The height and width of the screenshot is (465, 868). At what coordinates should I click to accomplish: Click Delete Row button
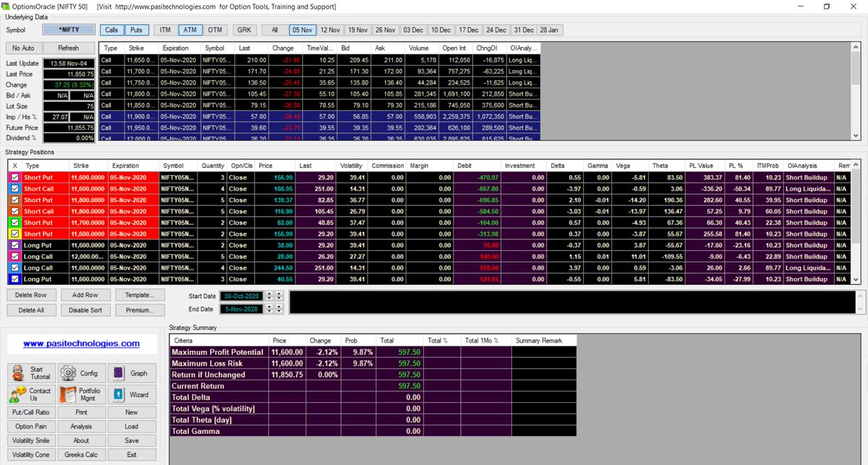point(30,295)
